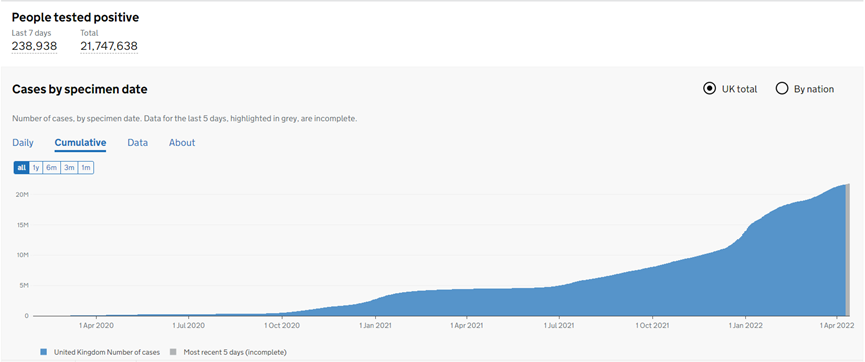Switch to the Daily tab

(23, 143)
